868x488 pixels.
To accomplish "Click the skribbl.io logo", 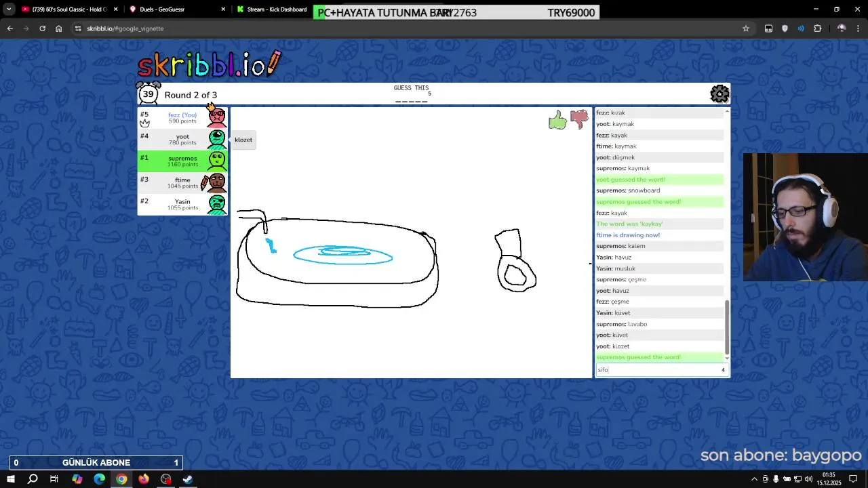I will (x=209, y=64).
